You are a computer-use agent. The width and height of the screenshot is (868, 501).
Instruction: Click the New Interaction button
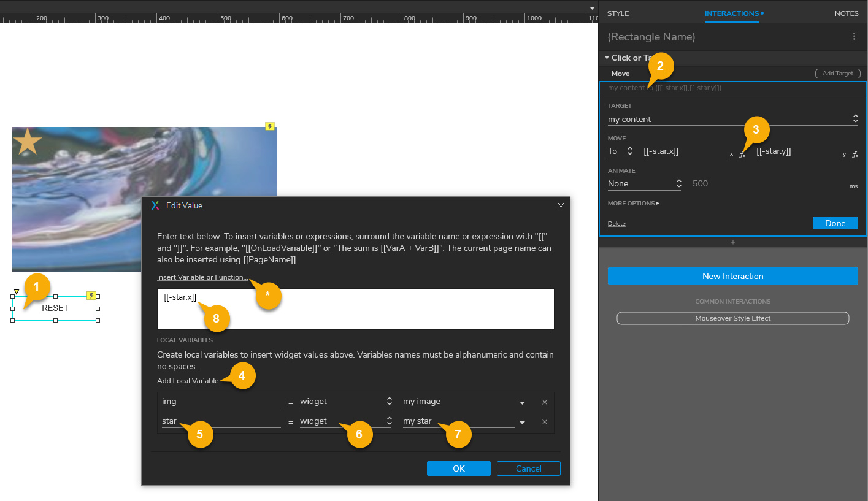pyautogui.click(x=732, y=276)
